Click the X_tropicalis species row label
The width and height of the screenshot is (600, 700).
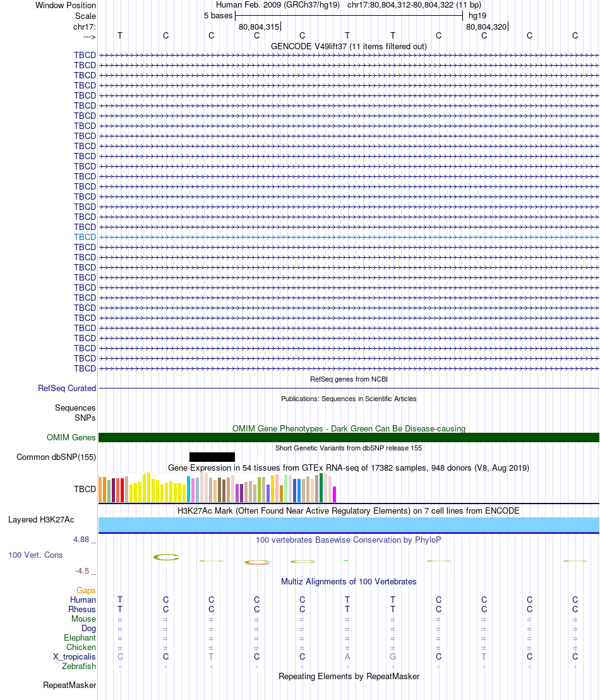click(x=75, y=656)
